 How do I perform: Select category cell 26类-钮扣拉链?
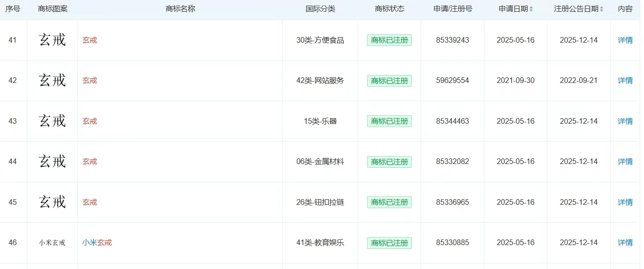coord(320,202)
